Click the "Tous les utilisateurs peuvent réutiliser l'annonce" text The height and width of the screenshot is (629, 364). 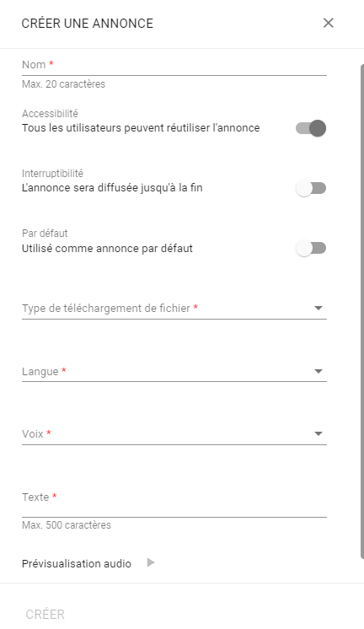(141, 128)
